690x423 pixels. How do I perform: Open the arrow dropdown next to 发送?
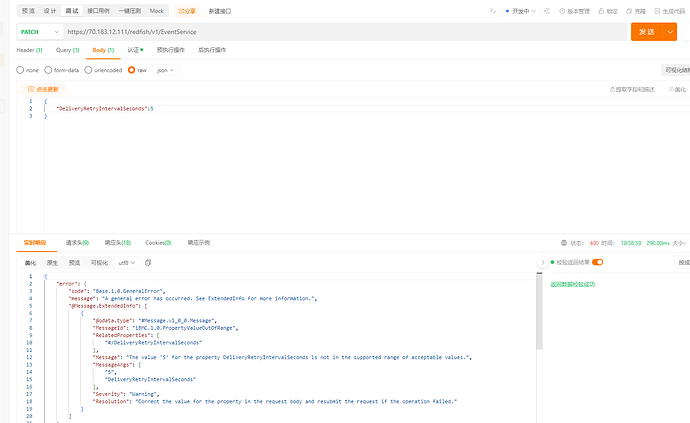tap(670, 32)
